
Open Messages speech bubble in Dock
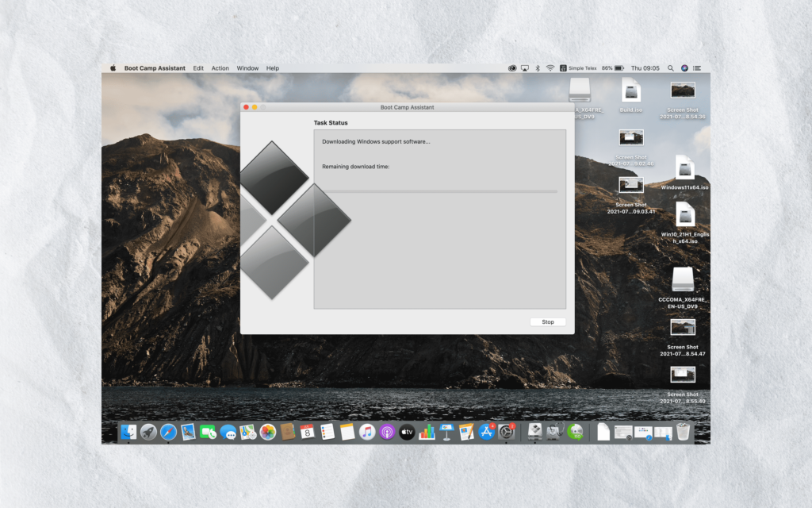point(228,432)
